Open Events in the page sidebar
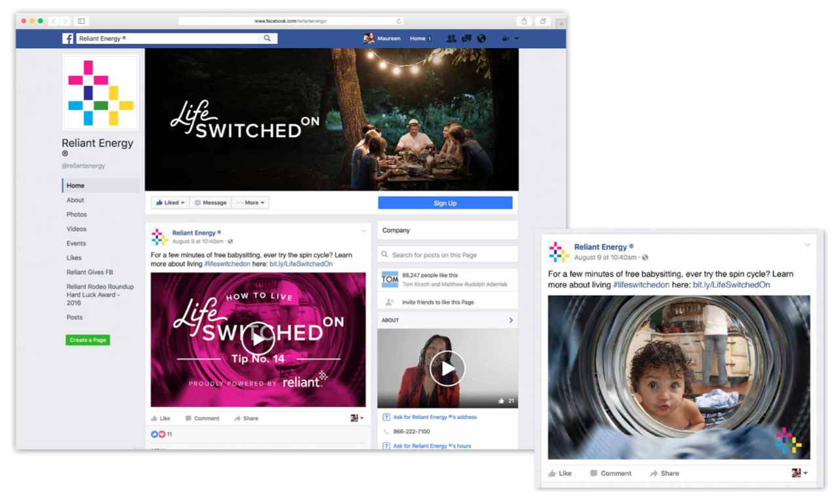The height and width of the screenshot is (504, 838). (76, 243)
